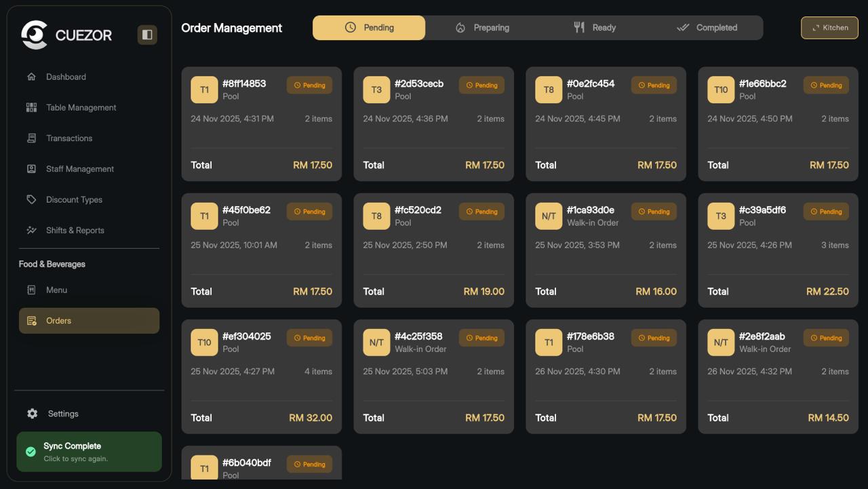
Task: Switch to the Preparing tab
Action: pyautogui.click(x=483, y=28)
